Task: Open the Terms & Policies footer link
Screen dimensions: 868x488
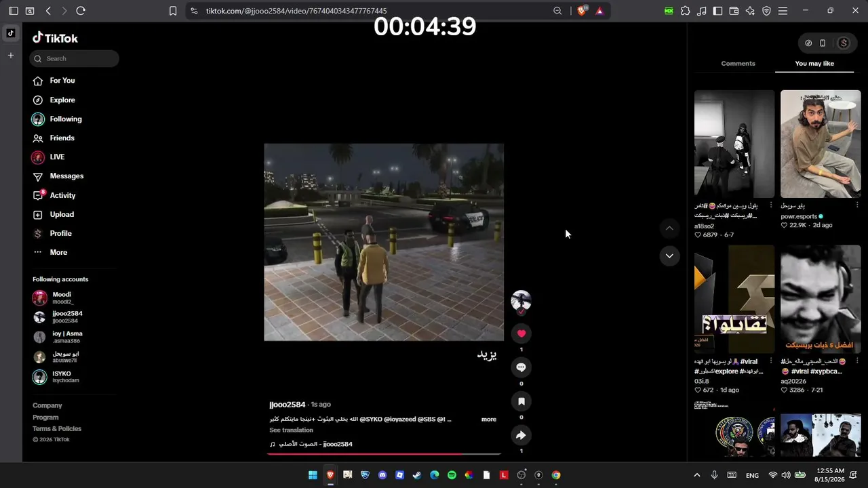Action: coord(57,429)
